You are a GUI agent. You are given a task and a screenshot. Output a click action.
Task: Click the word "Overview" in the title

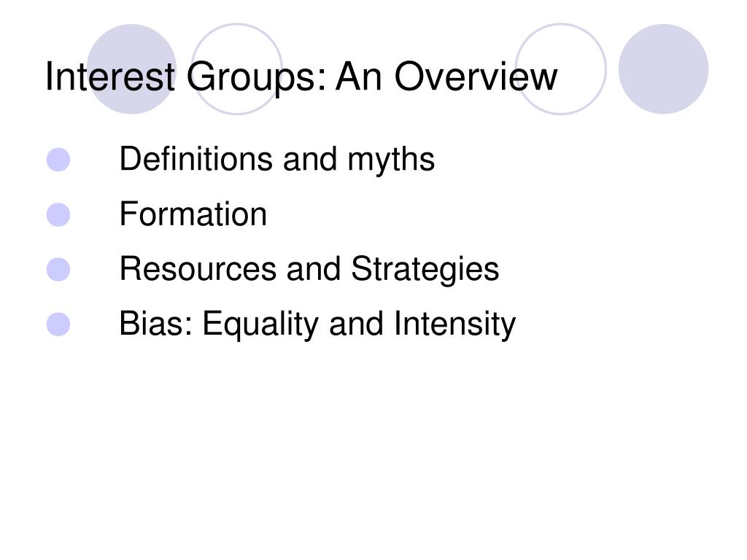[x=476, y=76]
